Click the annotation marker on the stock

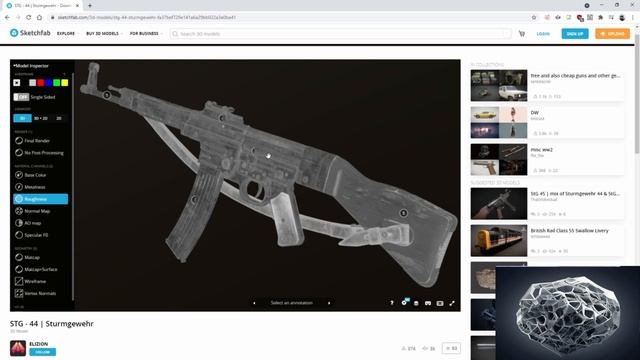pyautogui.click(x=403, y=213)
